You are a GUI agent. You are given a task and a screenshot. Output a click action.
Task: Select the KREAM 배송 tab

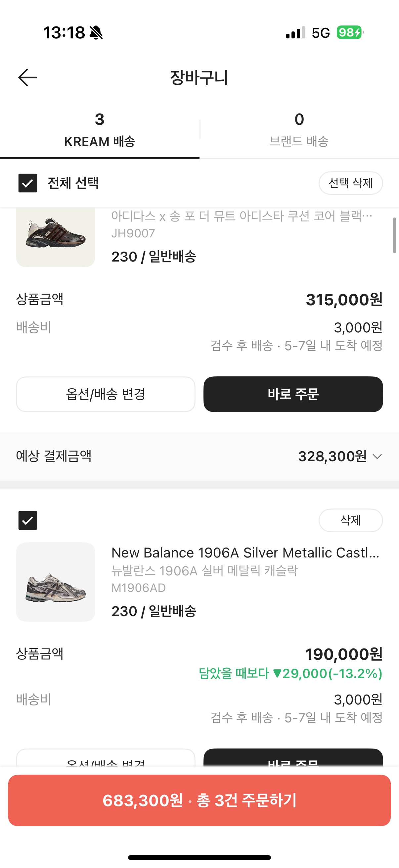tap(100, 130)
